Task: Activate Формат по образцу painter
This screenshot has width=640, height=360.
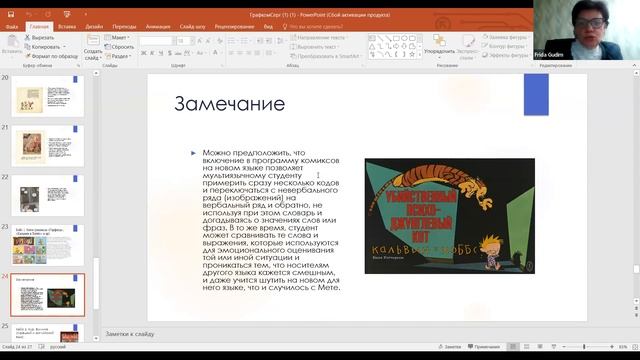Action: tap(51, 56)
